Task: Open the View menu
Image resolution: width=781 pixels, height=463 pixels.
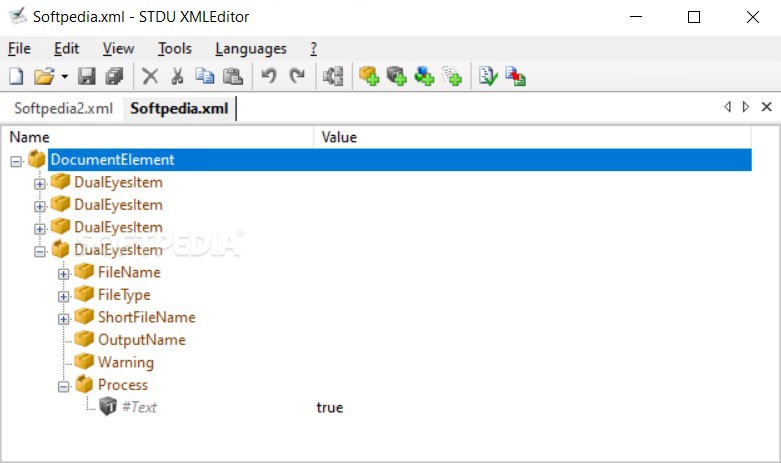Action: click(118, 49)
